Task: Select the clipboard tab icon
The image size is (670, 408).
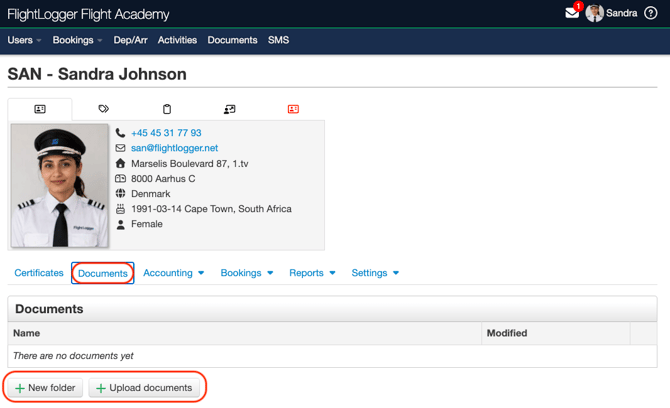Action: point(167,109)
